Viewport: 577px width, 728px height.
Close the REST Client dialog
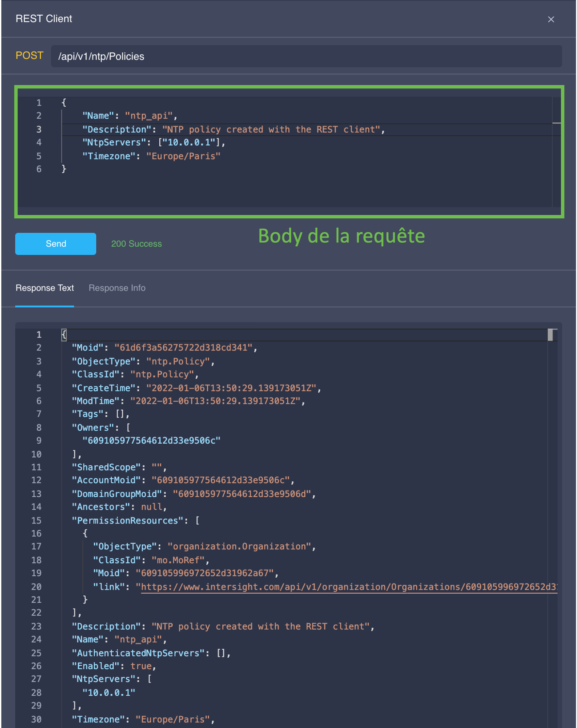pos(551,19)
